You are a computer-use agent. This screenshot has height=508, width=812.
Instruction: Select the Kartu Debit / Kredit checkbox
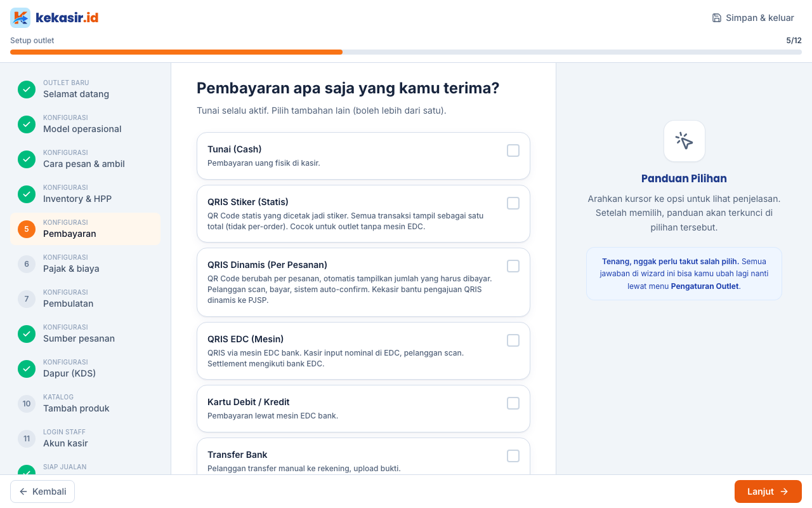513,403
